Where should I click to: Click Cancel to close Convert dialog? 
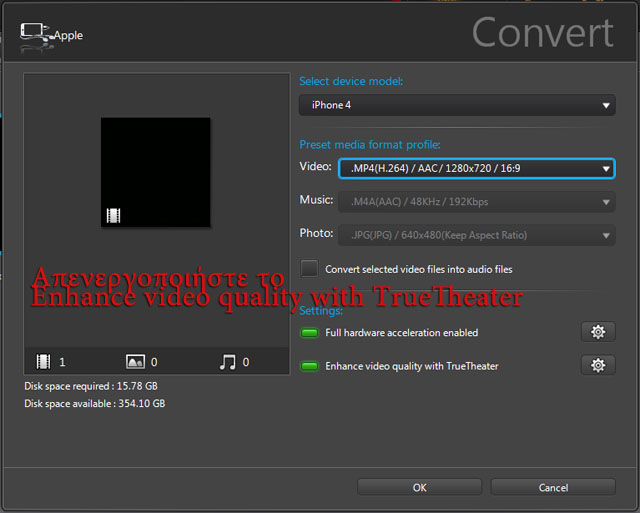tap(553, 487)
